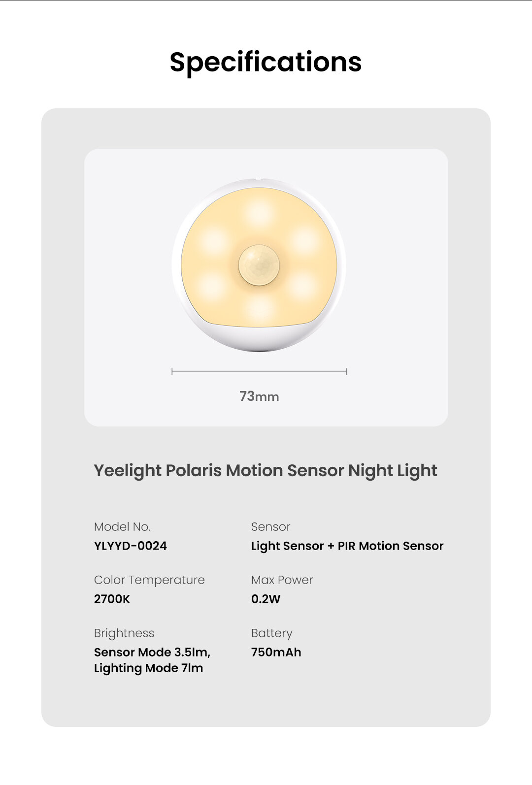Viewport: 532px width, 785px height.
Task: Click the Specifications heading
Action: pos(266,62)
